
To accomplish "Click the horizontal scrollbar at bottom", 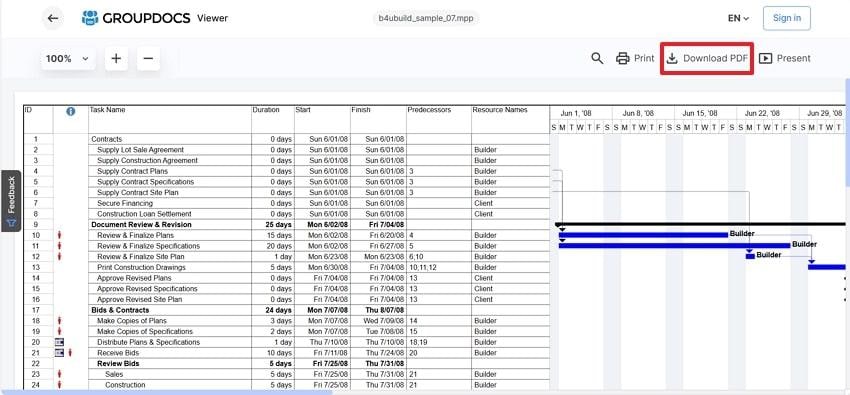I will [166, 392].
